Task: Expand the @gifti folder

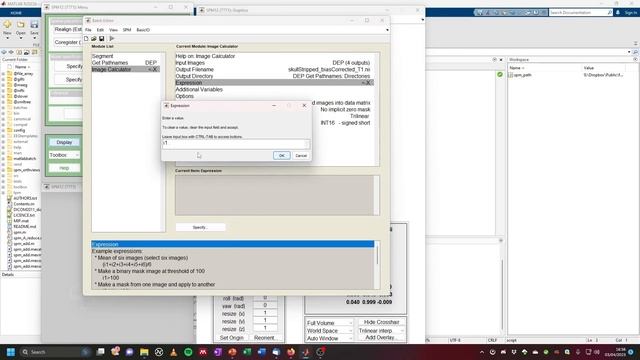Action: pyautogui.click(x=3, y=80)
